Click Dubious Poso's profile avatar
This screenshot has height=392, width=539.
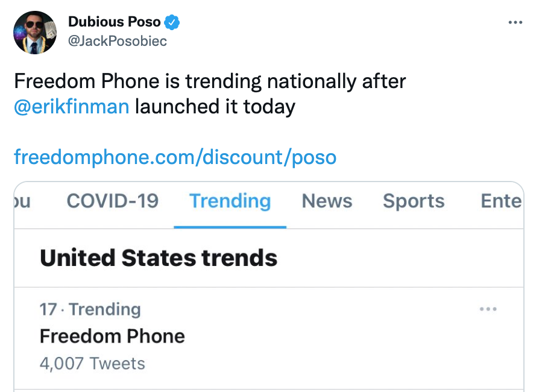pyautogui.click(x=35, y=32)
